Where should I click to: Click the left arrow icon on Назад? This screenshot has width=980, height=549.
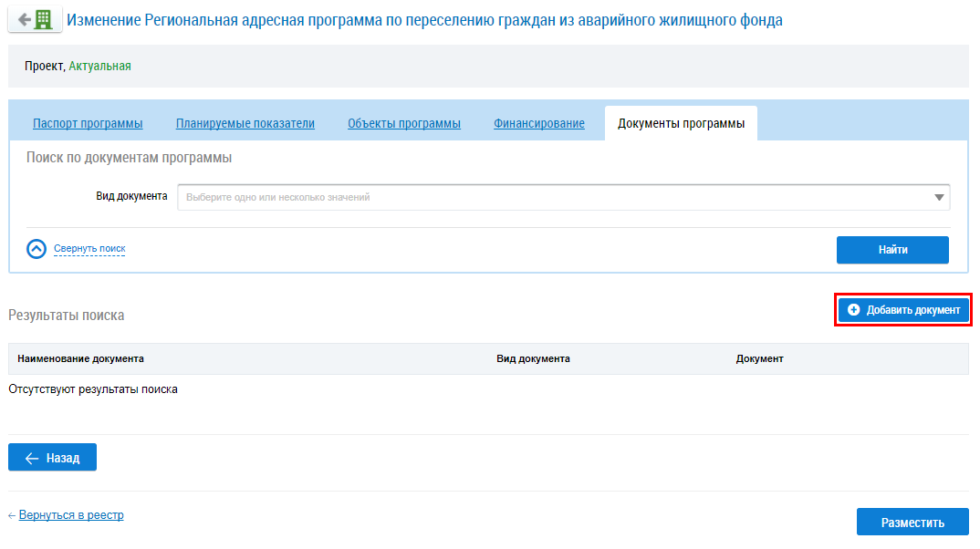32,458
